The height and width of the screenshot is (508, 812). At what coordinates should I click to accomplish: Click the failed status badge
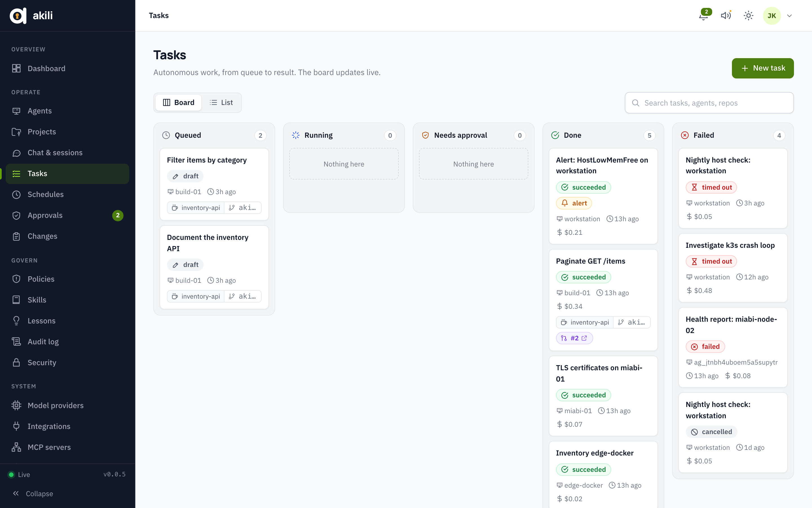pos(705,346)
